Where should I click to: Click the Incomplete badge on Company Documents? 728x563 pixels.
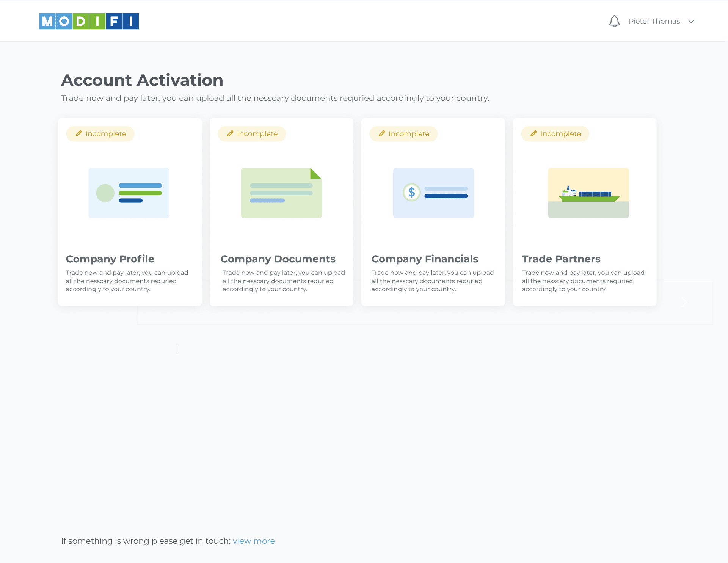(x=252, y=134)
